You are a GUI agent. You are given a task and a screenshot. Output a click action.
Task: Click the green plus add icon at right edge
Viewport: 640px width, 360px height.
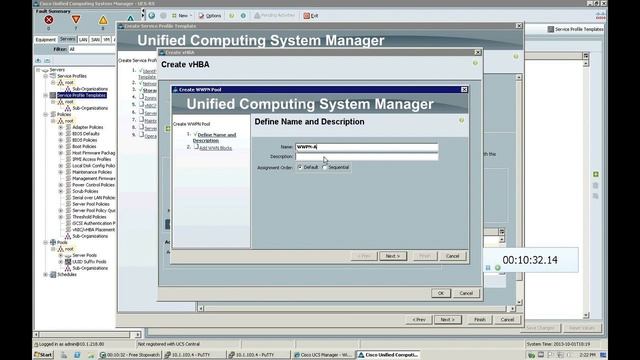pos(596,174)
